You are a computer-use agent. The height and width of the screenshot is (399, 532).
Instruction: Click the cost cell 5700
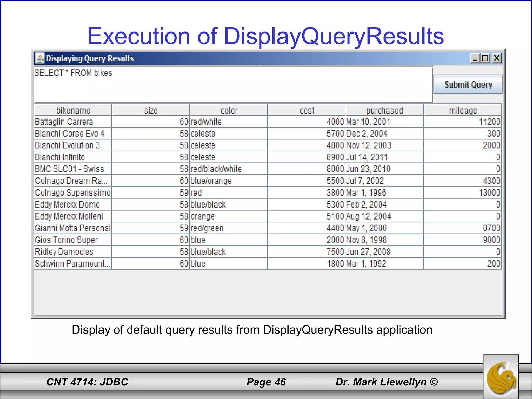click(x=307, y=134)
